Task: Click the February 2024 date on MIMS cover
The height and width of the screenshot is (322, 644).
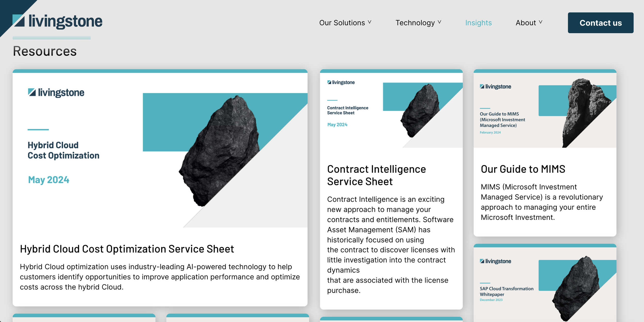Action: 490,133
